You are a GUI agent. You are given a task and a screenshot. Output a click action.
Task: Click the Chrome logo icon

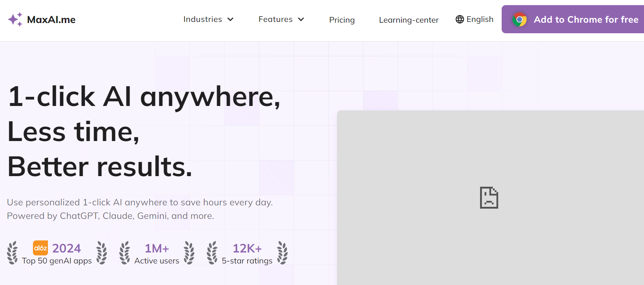point(519,19)
